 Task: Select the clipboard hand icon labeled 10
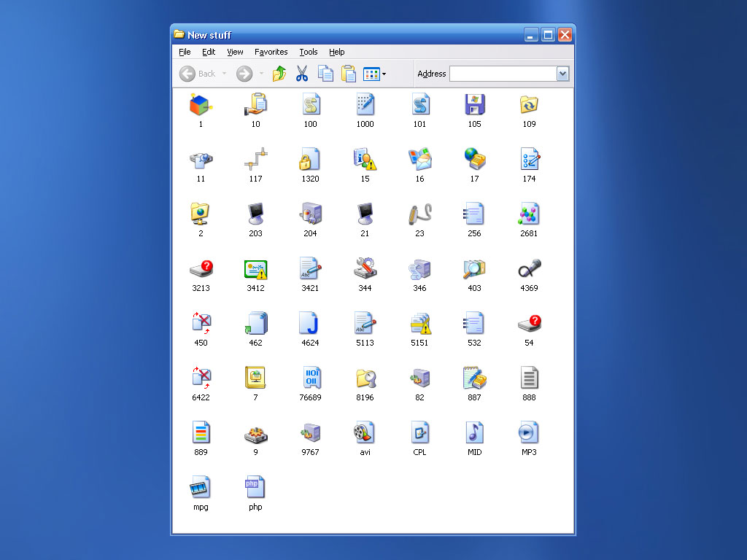pyautogui.click(x=256, y=105)
